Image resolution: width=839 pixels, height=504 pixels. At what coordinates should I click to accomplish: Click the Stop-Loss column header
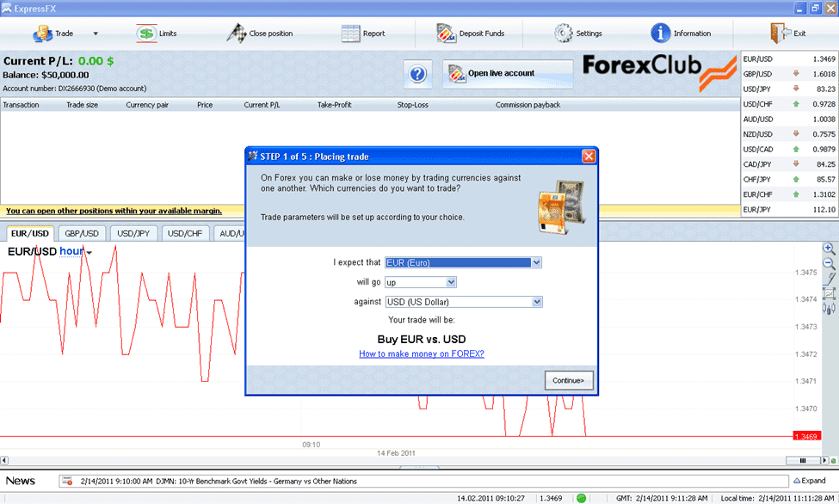click(412, 105)
